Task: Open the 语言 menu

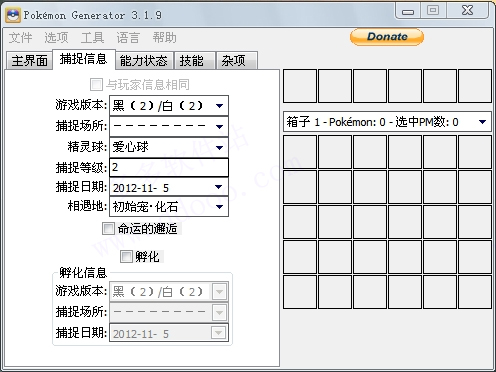Action: pos(128,38)
